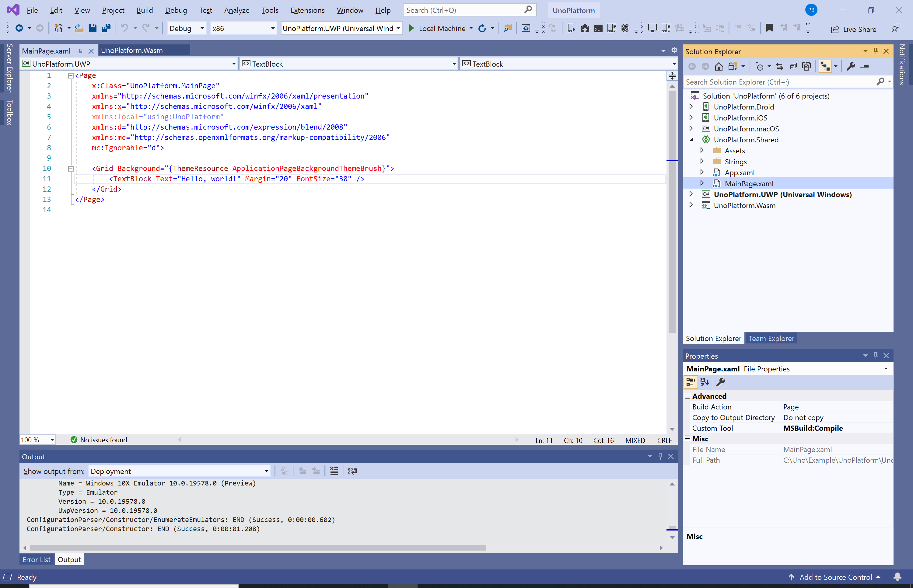Start debugging with the green play icon
The image size is (913, 588).
point(411,28)
